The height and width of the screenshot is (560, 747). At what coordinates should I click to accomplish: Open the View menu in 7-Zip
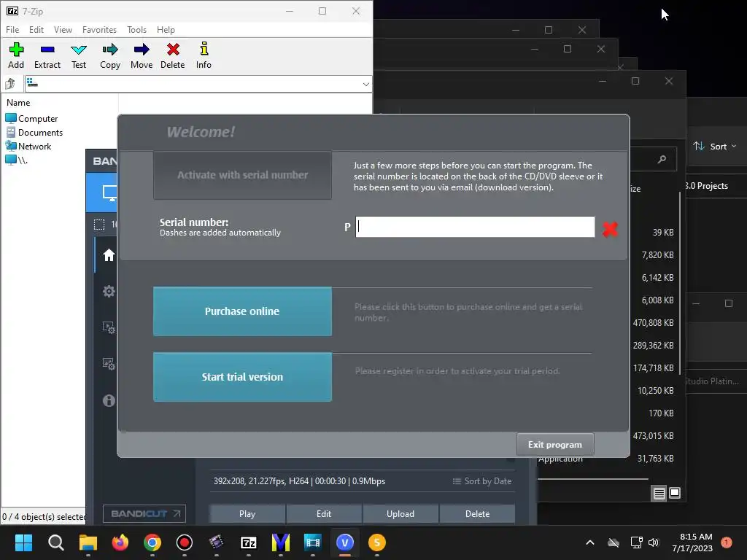coord(63,29)
